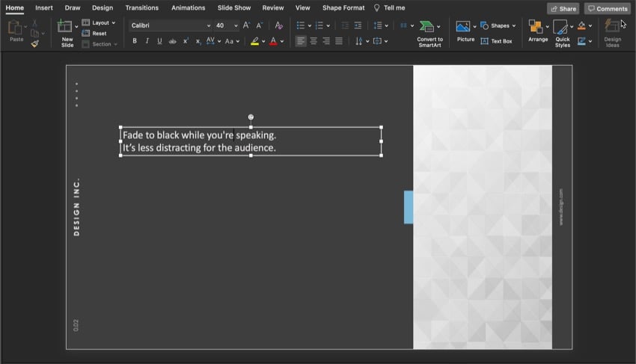Toggle italic formatting

(x=147, y=41)
